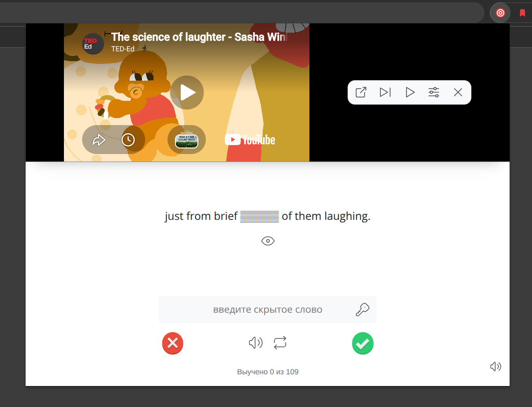532x407 pixels.
Task: Play phrase audio with speaker icon
Action: (255, 344)
